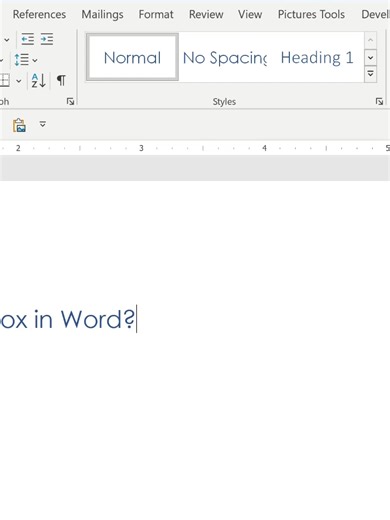Go to the Review tab
The image size is (390, 520).
tap(206, 14)
